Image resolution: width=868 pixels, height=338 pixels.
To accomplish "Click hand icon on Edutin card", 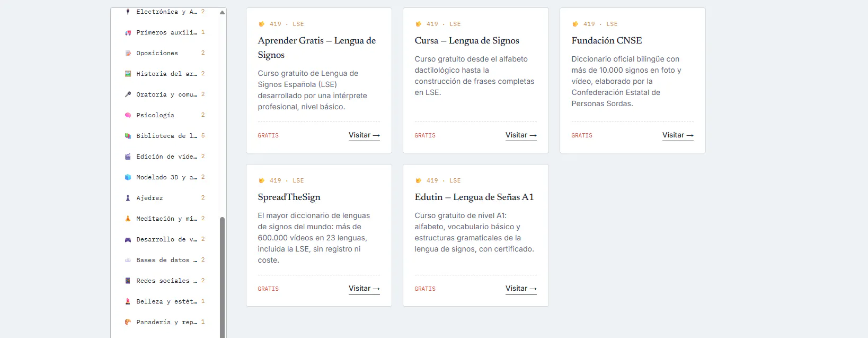I will [x=418, y=180].
